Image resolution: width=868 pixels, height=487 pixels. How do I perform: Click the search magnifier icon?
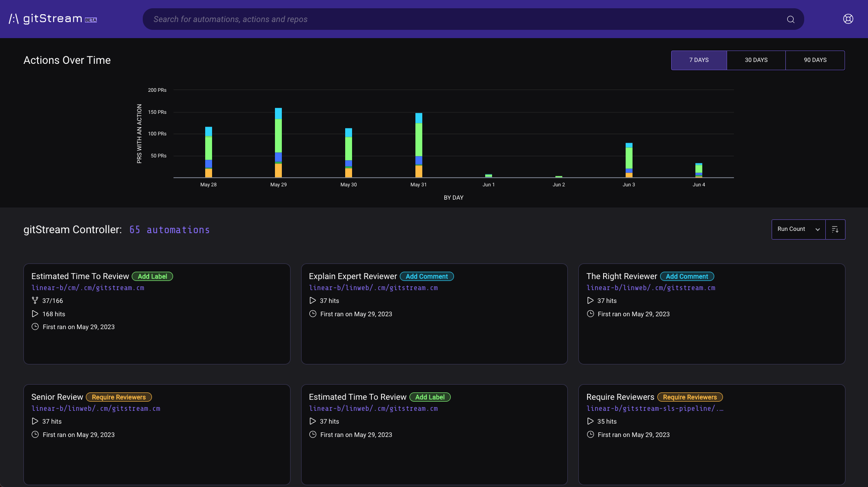click(x=790, y=19)
